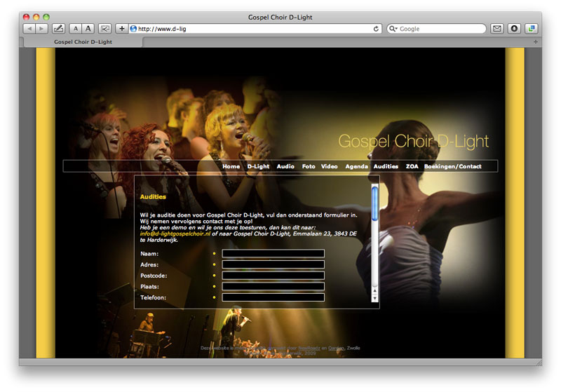
Task: Click into the Naam input field
Action: click(x=273, y=254)
